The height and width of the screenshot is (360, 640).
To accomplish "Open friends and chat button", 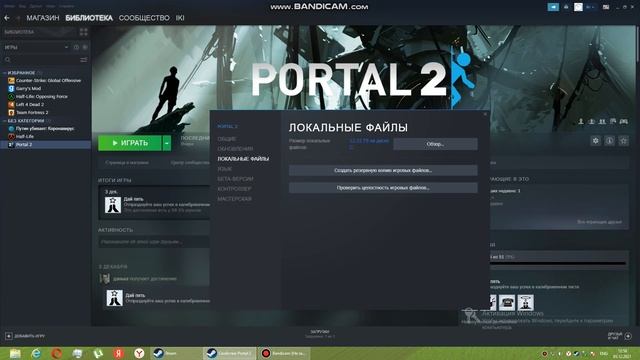I will pos(620,336).
